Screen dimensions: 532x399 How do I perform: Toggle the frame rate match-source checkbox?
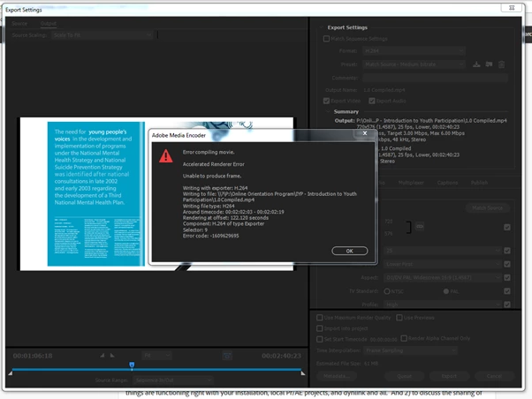tap(507, 251)
